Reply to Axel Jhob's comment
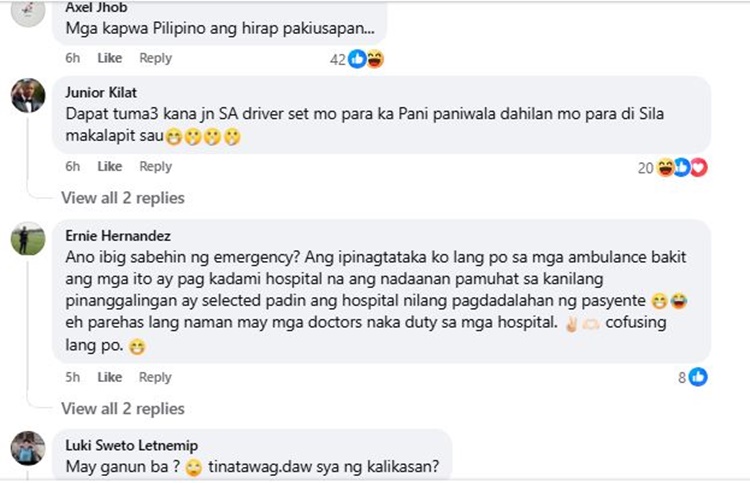Screen dimensions: 750x483 click(155, 58)
